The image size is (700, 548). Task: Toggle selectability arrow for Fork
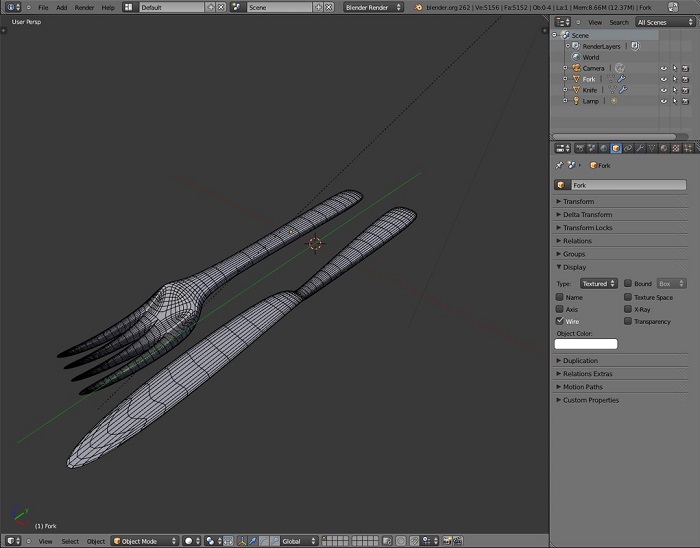(x=675, y=79)
